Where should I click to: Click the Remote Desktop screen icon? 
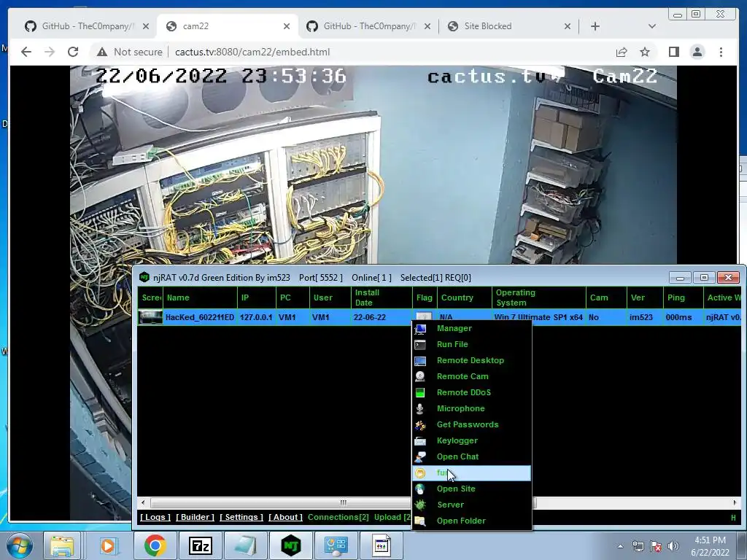(x=420, y=361)
